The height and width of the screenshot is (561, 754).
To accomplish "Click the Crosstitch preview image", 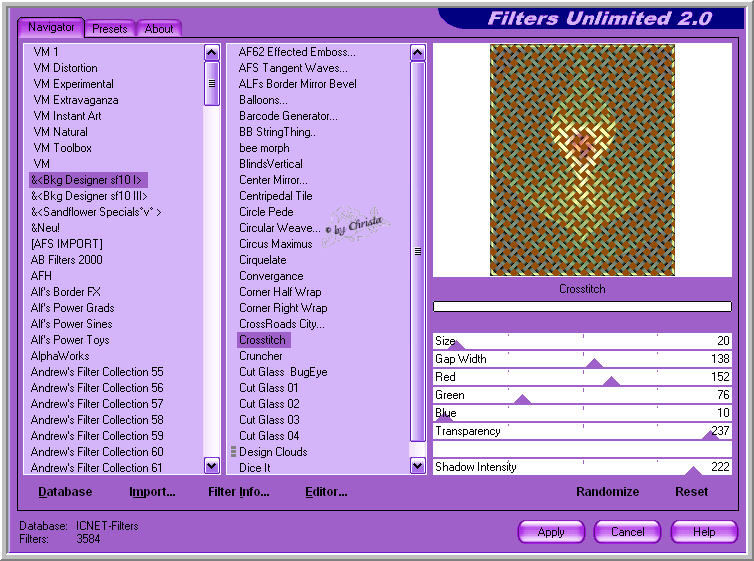I will tap(582, 160).
